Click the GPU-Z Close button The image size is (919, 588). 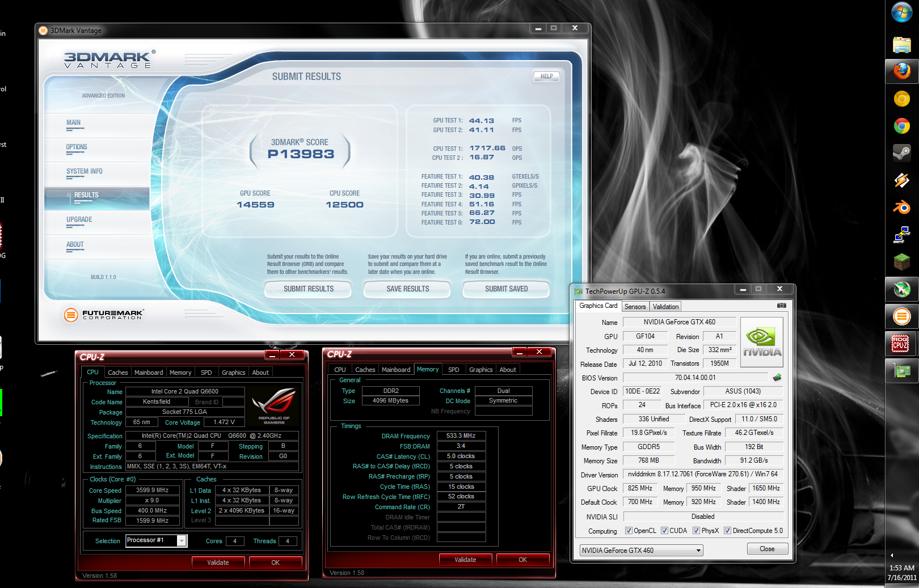coord(767,549)
